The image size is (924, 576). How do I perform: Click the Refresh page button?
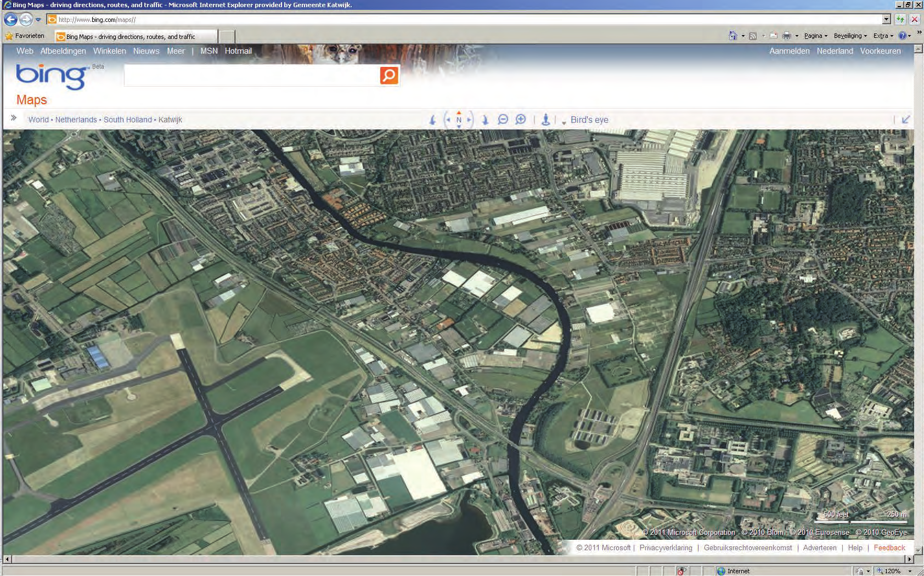[900, 20]
